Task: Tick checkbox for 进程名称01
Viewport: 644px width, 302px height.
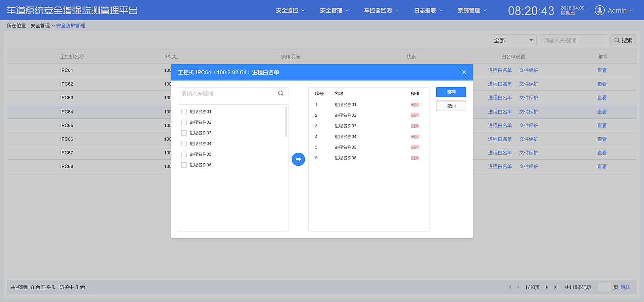Action: tap(184, 112)
